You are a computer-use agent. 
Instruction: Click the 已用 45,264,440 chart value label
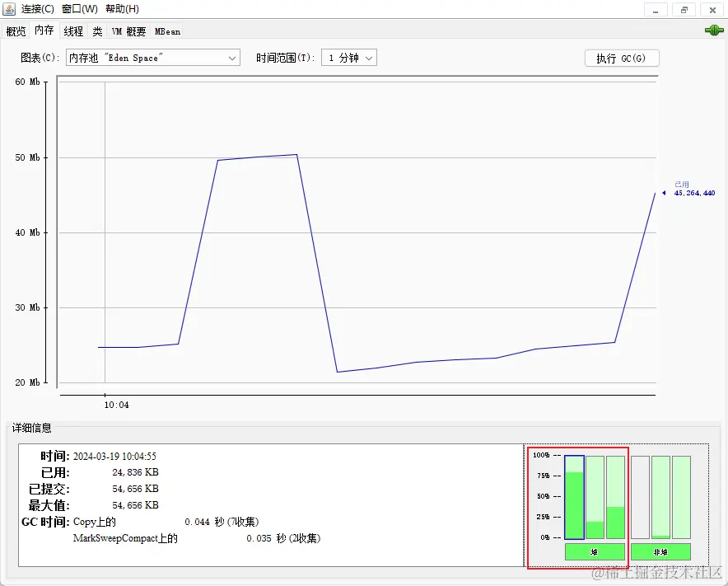pos(694,189)
